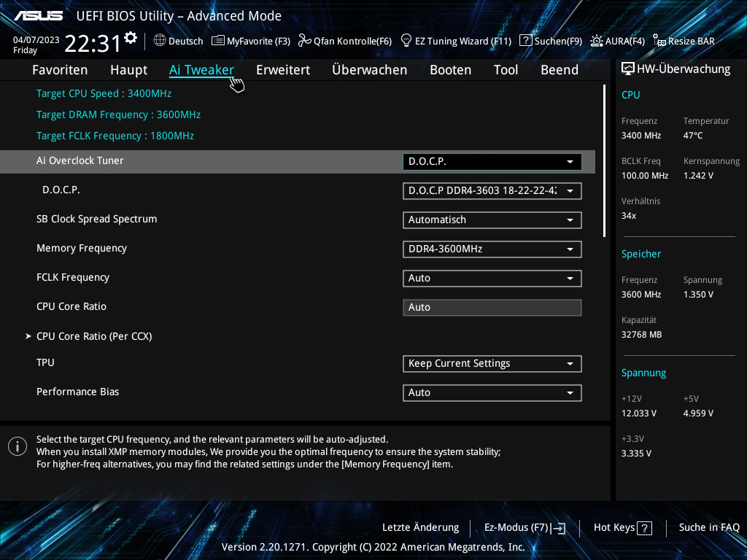Click the FCLK Frequency label
Image resolution: width=747 pixels, height=560 pixels.
73,277
